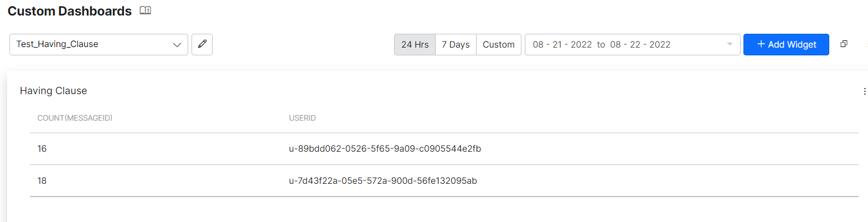Select the user ID starting with u-7d43f22a
The image size is (868, 222).
tap(379, 180)
